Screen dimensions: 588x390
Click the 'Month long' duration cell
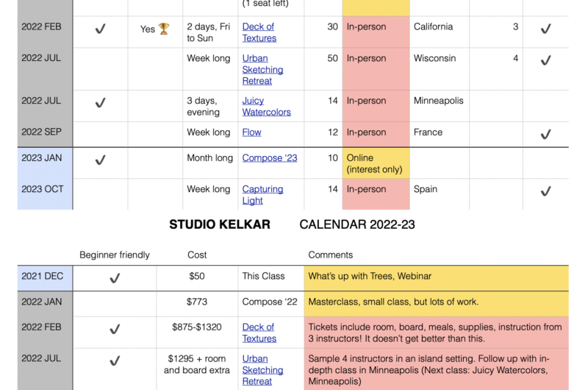pyautogui.click(x=210, y=163)
